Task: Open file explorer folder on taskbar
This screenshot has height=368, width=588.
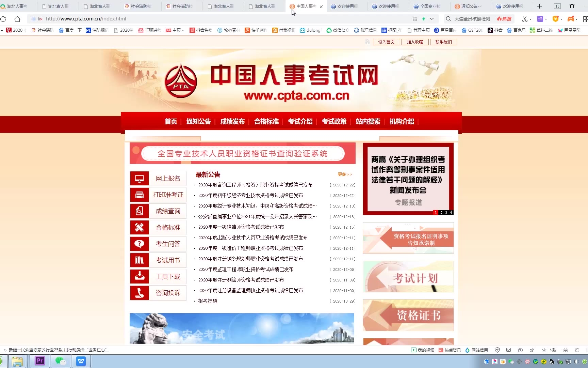Action: 17,361
